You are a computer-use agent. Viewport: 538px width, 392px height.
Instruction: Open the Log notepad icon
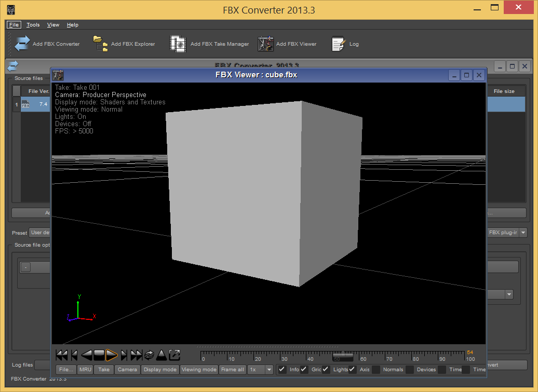[338, 44]
